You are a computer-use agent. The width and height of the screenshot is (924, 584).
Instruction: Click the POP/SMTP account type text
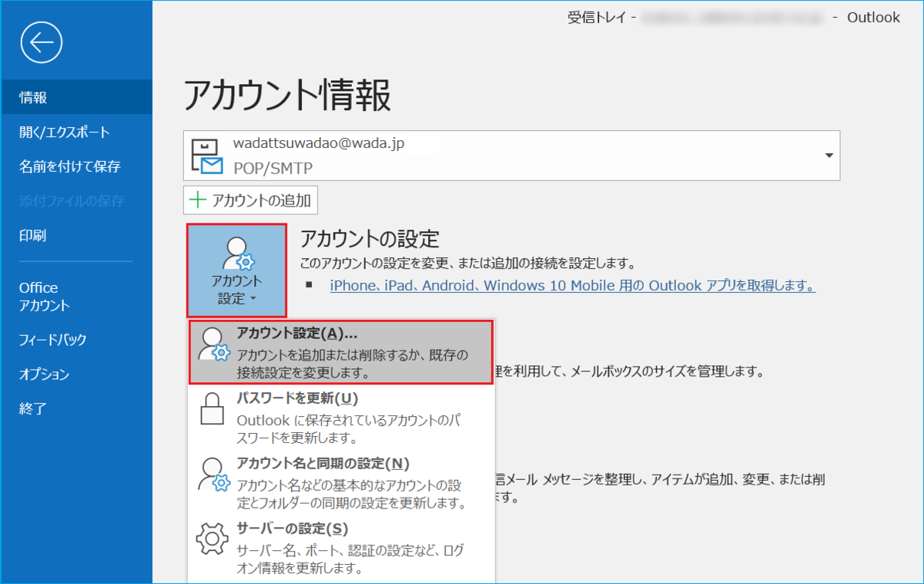(273, 168)
